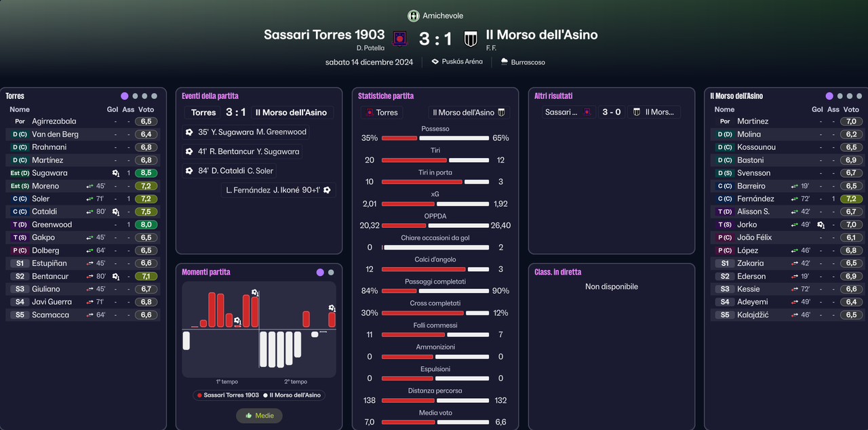Click Sugawara's goal icon in Torres lineup

tap(116, 173)
